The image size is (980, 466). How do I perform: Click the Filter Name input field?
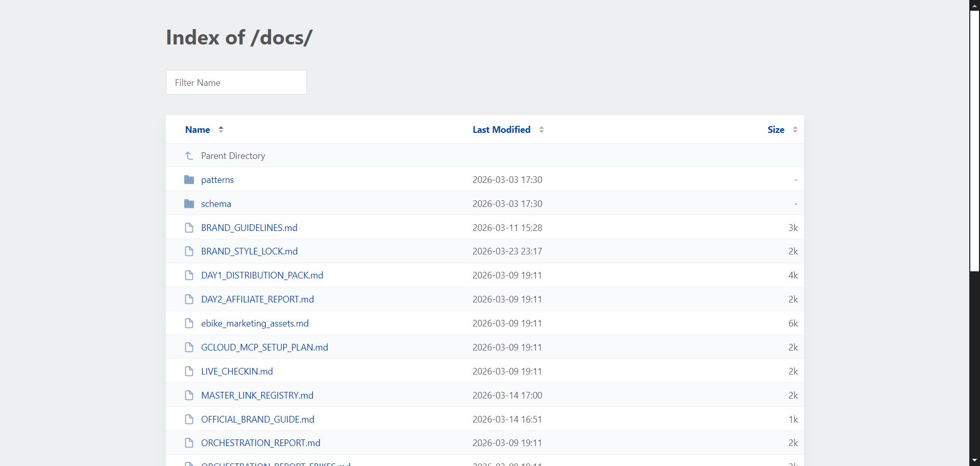236,82
